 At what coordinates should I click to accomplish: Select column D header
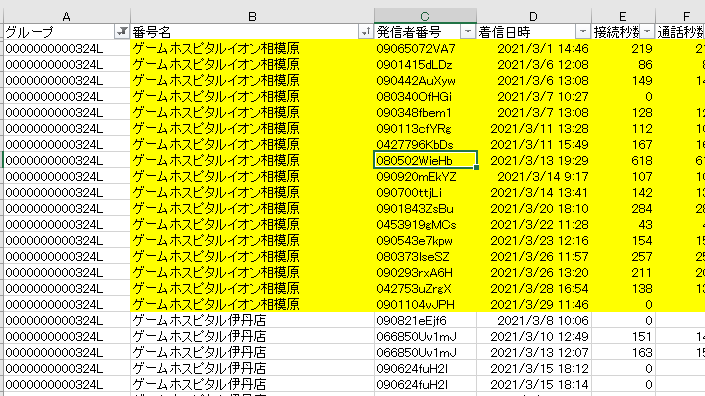click(534, 16)
